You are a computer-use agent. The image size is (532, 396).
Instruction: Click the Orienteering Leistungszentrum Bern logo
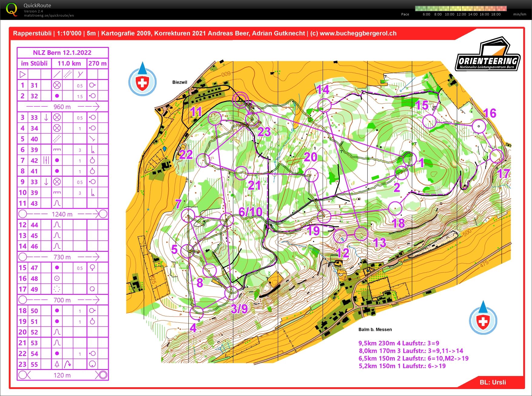click(487, 56)
